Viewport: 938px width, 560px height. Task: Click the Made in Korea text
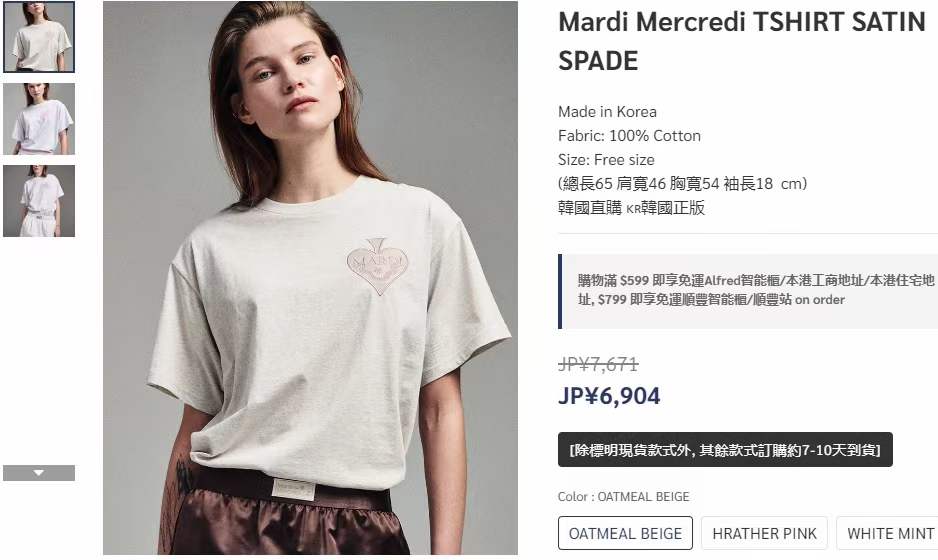(x=607, y=111)
